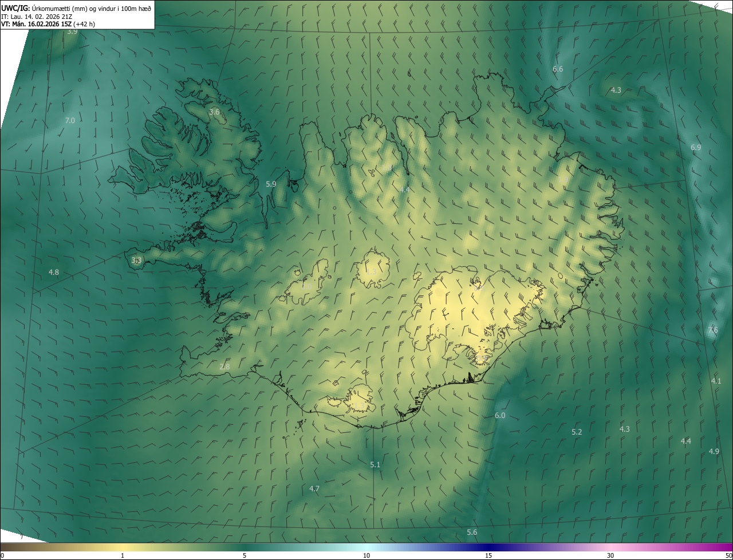Click the valid time 'VT: Mán. 16.02.2026 15Z'
Viewport: 733px width, 560px height.
[36, 24]
